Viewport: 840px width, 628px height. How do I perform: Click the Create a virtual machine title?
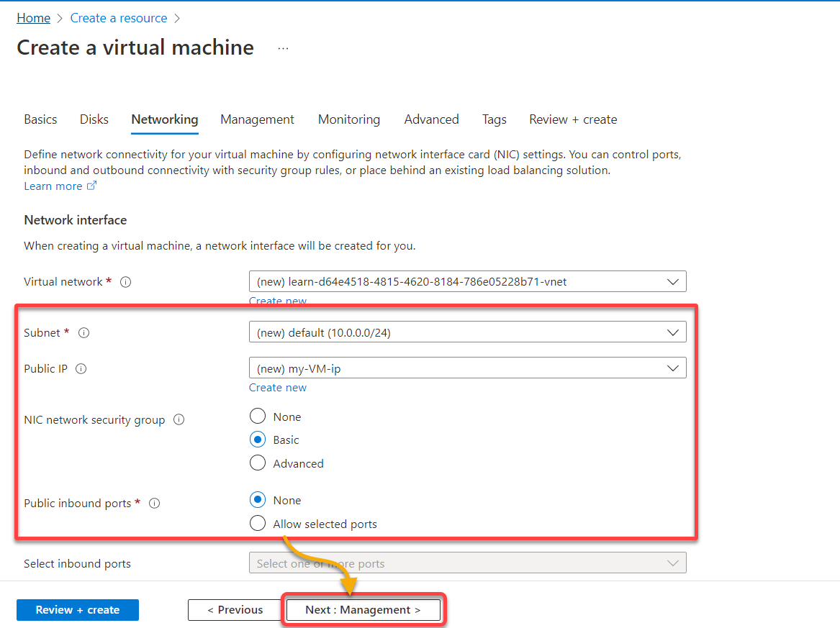click(135, 47)
